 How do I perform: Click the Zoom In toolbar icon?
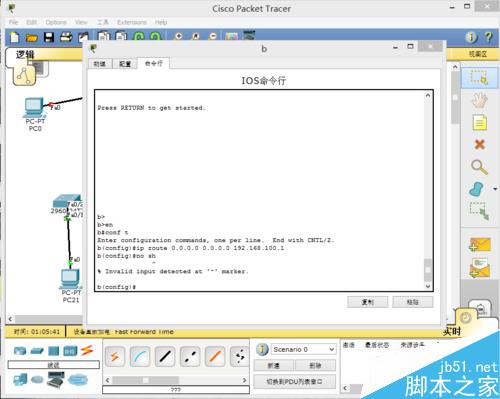point(179,36)
